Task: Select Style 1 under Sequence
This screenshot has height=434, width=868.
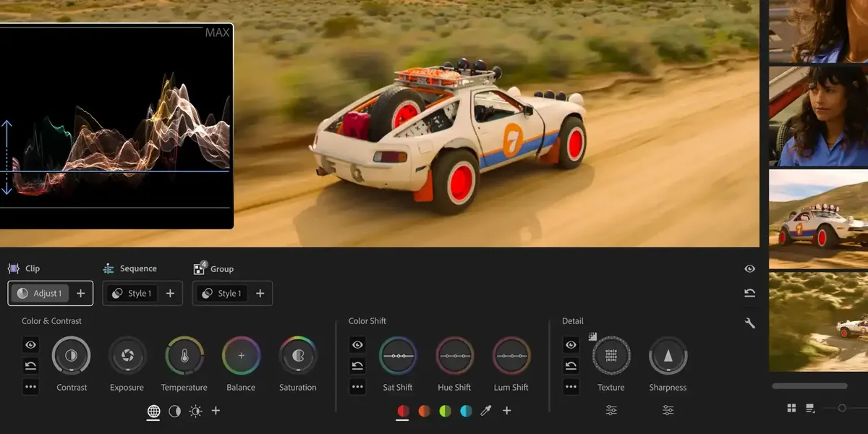Action: (x=132, y=293)
